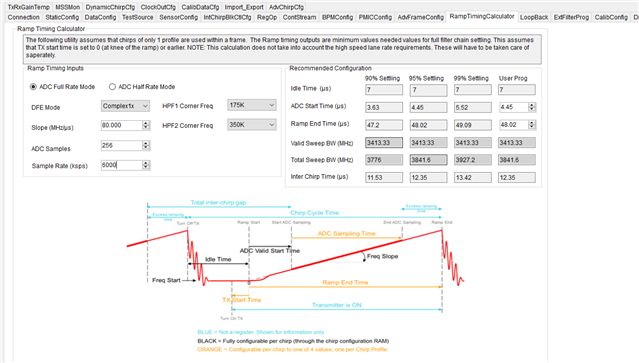This screenshot has height=363, width=639.
Task: Click the ADC Samples spinner arrows
Action: [146, 145]
